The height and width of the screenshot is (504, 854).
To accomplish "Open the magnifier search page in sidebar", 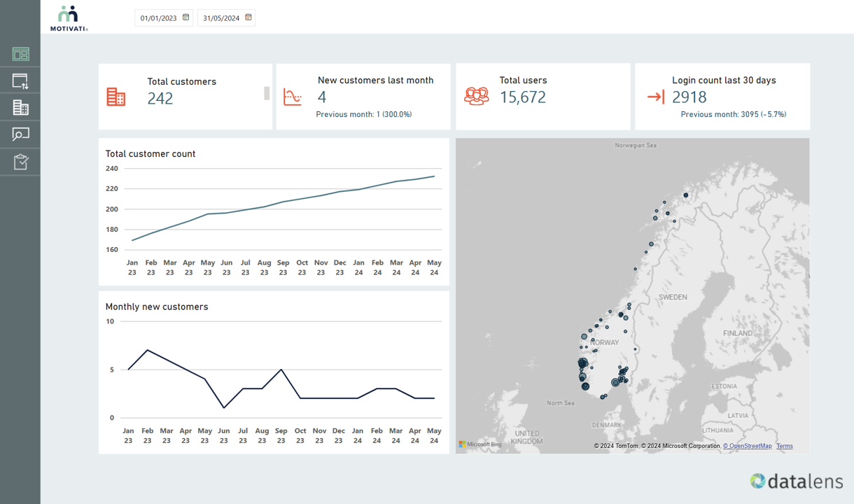I will 20,134.
